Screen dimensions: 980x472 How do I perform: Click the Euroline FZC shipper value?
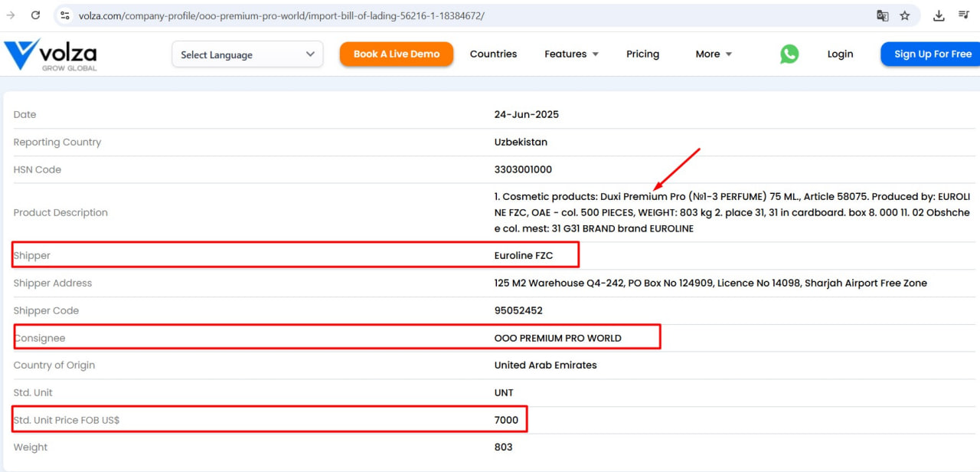point(524,256)
